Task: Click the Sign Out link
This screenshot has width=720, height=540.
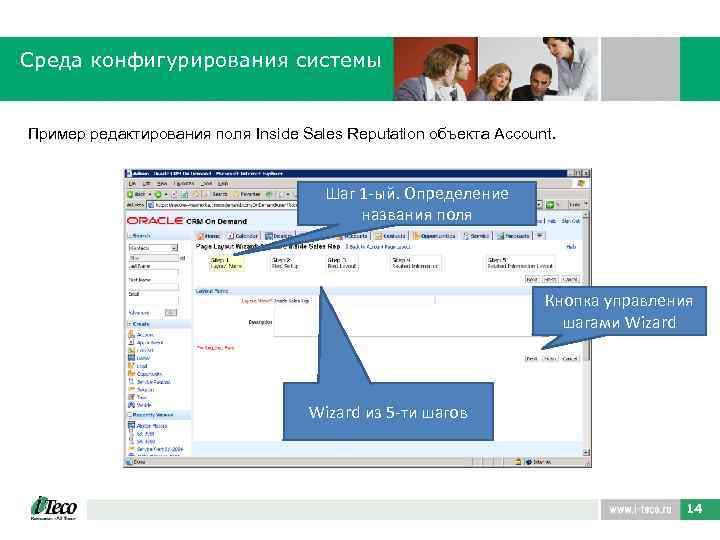Action: click(571, 221)
